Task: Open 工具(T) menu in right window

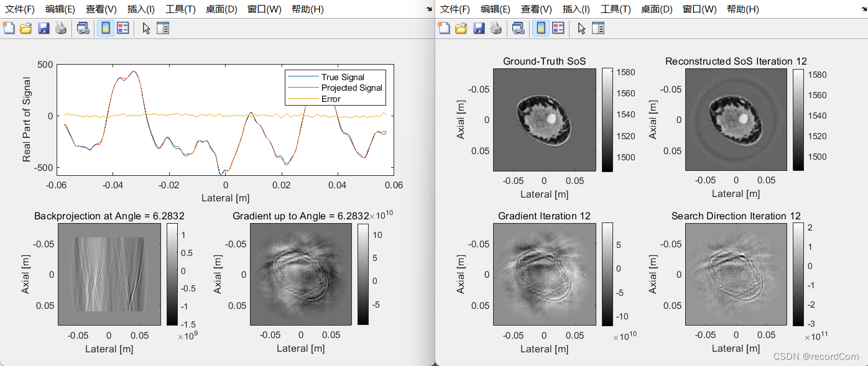Action: click(616, 9)
